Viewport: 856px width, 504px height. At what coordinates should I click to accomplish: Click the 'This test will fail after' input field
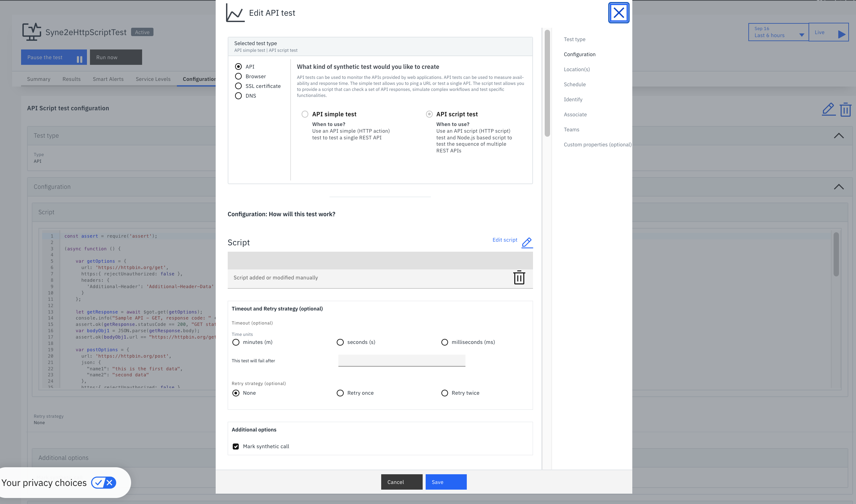click(x=402, y=361)
